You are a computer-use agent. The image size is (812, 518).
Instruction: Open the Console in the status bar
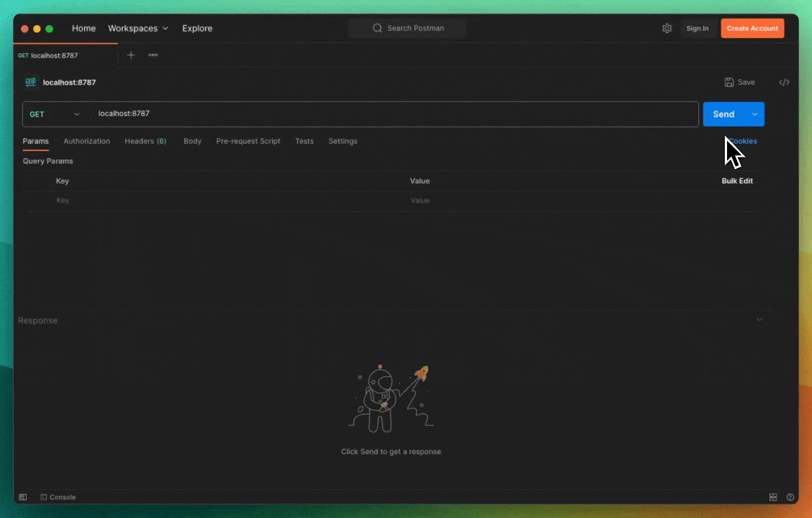[58, 497]
